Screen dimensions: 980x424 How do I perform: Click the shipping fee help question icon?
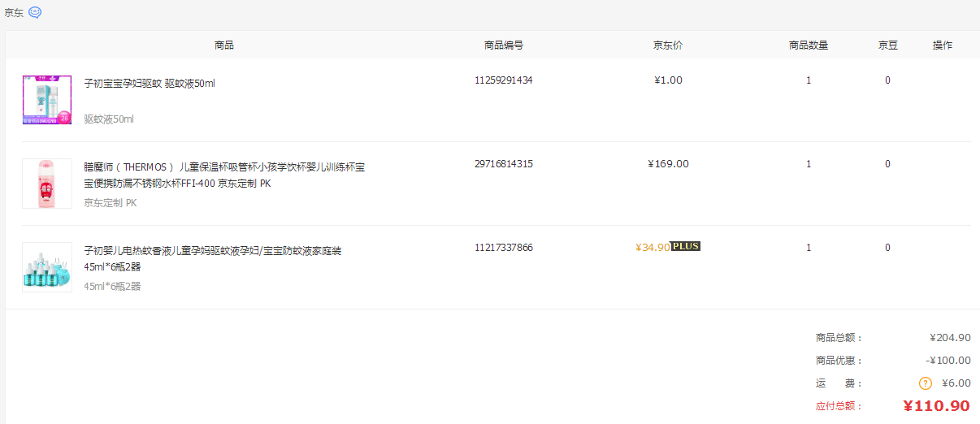[925, 383]
